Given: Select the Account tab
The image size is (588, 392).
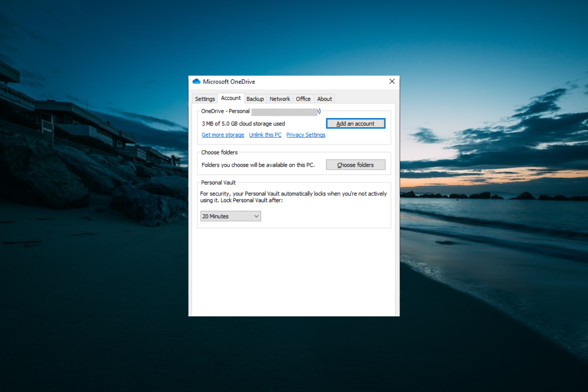Looking at the screenshot, I should click(x=231, y=98).
